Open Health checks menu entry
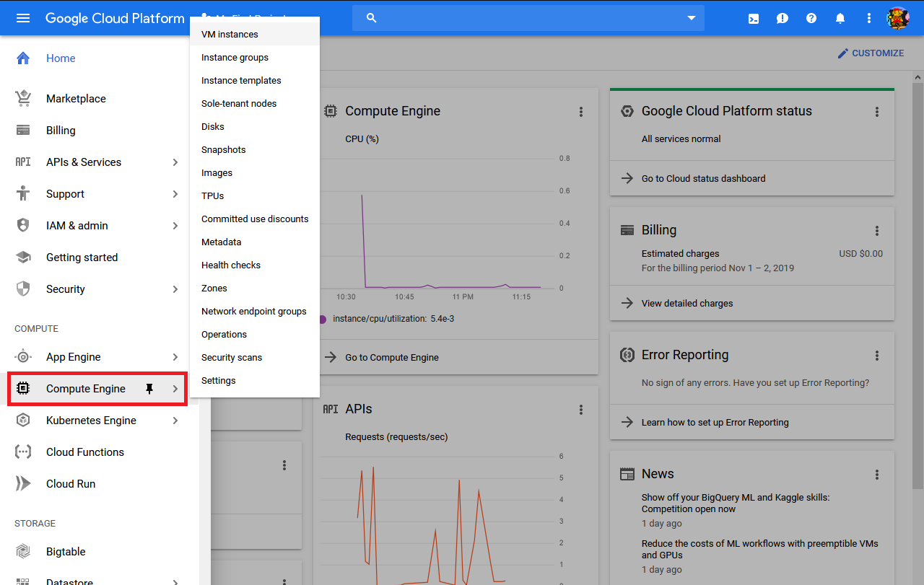This screenshot has height=585, width=924. [x=255, y=265]
